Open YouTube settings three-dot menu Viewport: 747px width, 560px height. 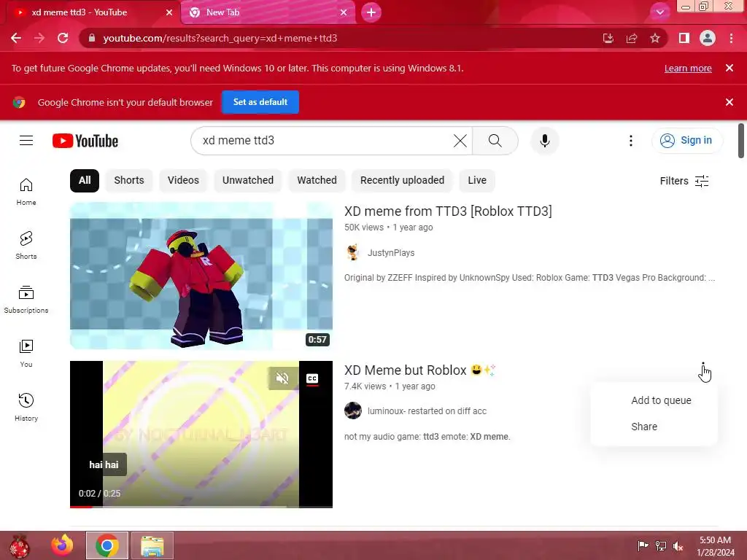coord(631,141)
